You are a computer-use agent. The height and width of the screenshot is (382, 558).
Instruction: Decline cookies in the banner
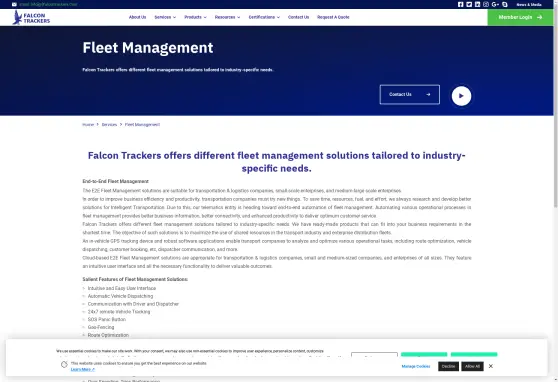coord(448,366)
